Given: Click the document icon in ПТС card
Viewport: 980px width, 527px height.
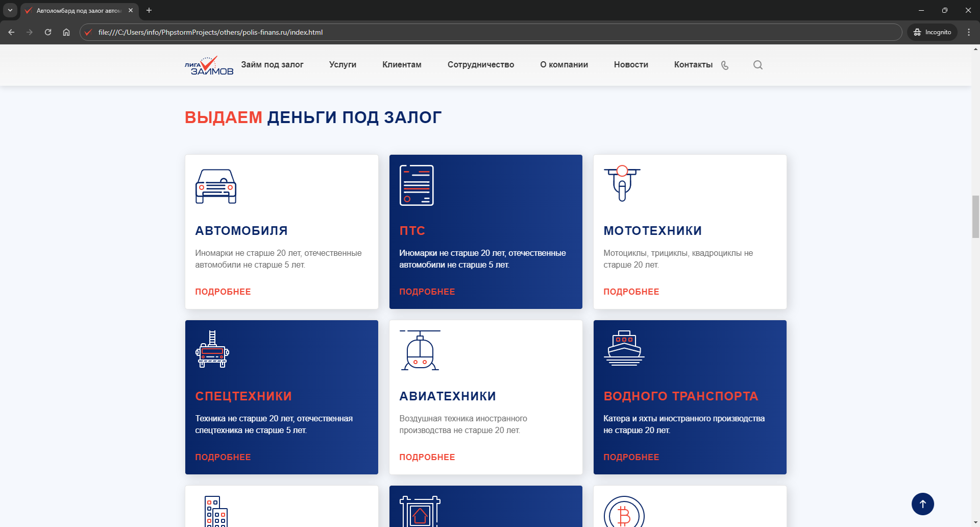Looking at the screenshot, I should pyautogui.click(x=416, y=185).
